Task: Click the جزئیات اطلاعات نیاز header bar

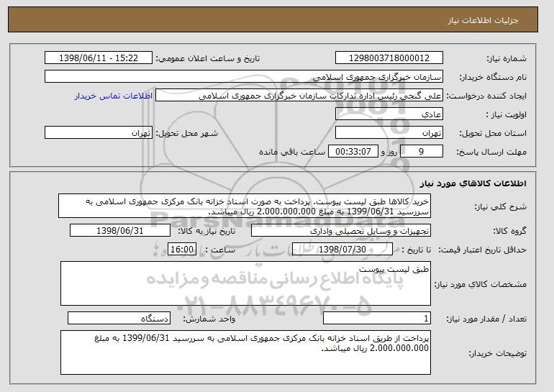Action: (x=273, y=19)
